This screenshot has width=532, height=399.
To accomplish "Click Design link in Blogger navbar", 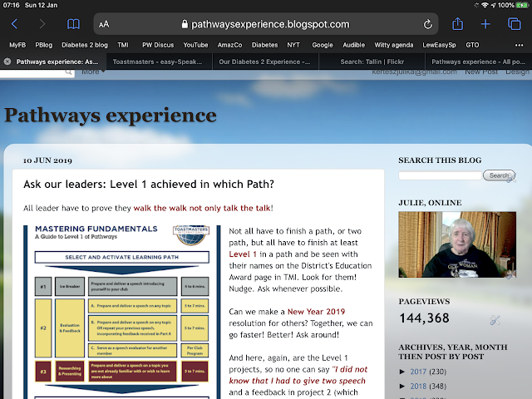I will 517,72.
